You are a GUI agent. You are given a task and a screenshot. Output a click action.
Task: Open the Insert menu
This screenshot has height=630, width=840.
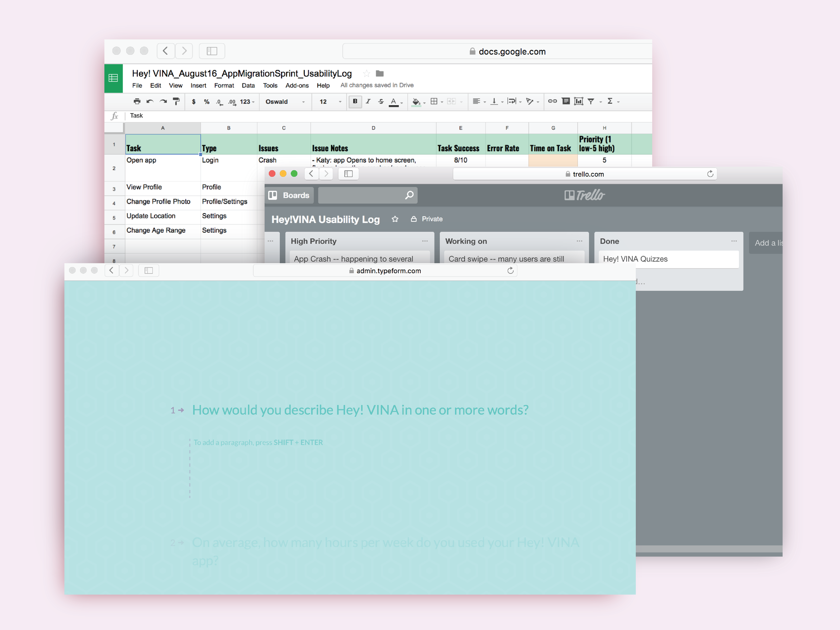click(x=198, y=85)
